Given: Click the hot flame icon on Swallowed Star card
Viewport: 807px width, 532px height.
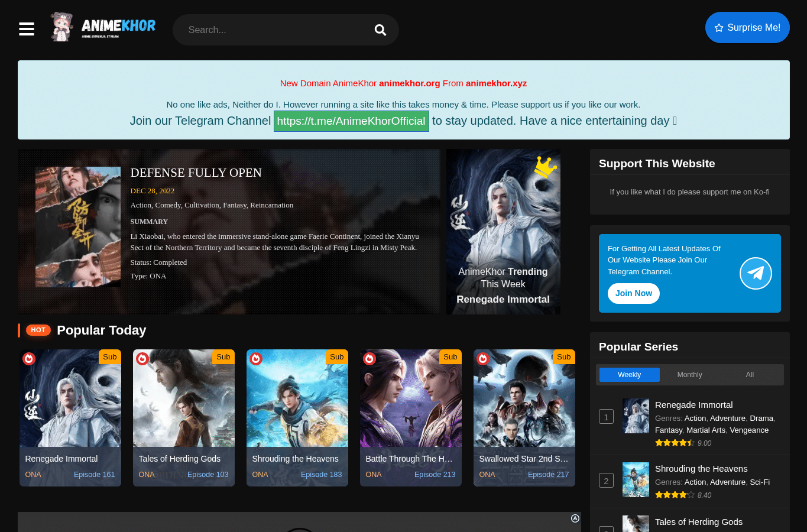Looking at the screenshot, I should 483,358.
